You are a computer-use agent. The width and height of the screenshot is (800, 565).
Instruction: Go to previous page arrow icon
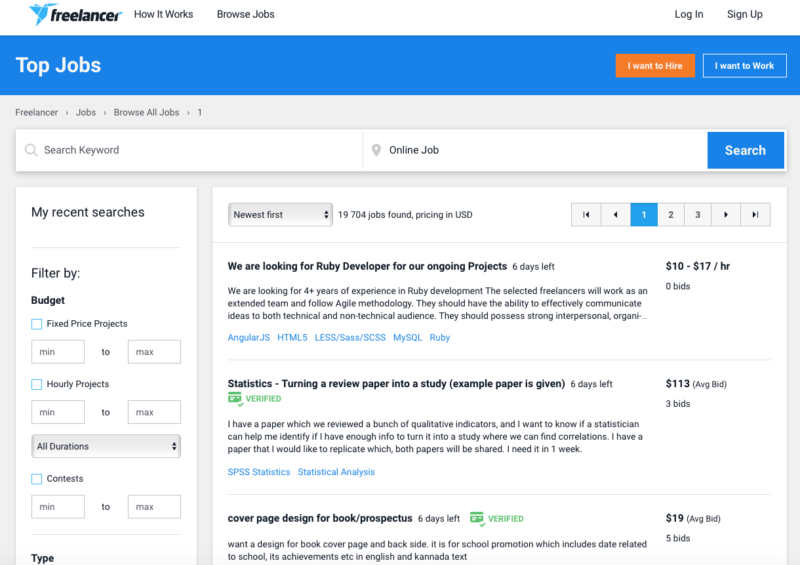click(615, 214)
